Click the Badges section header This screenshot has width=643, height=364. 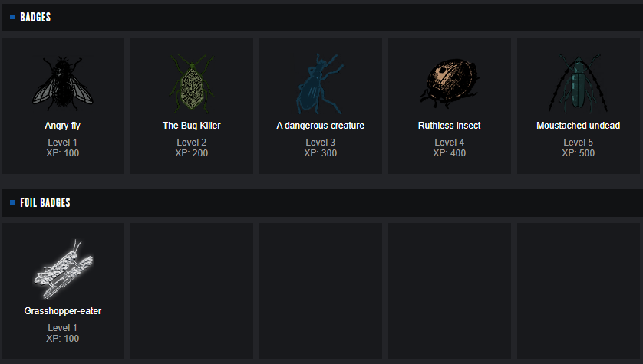coord(35,17)
